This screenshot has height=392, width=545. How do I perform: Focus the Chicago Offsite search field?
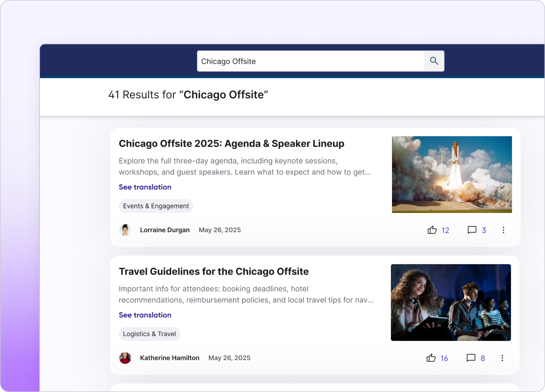311,61
